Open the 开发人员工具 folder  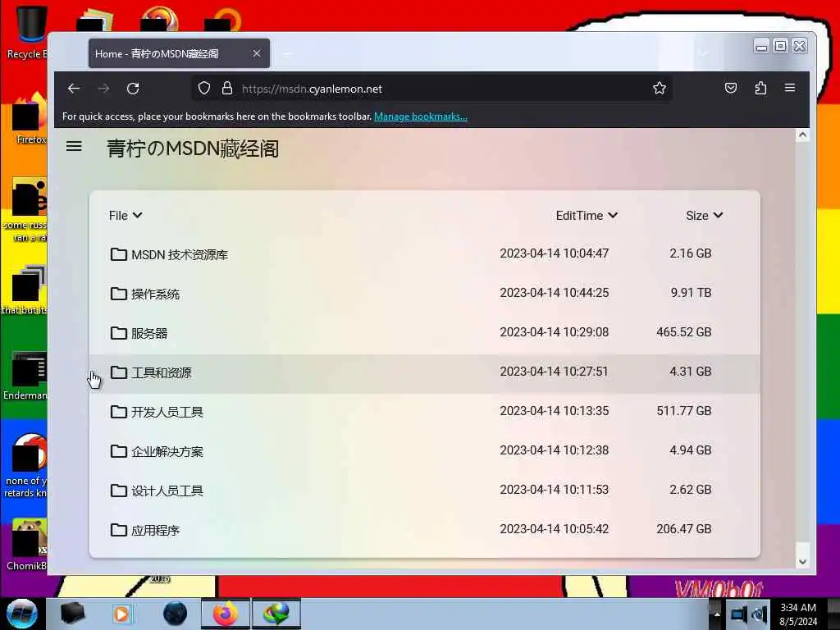[424, 412]
